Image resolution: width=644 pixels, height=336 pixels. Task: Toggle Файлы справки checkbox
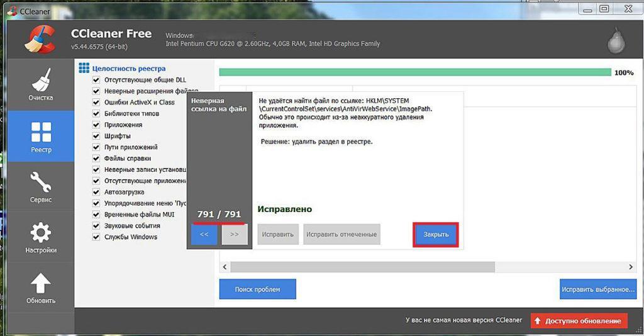point(96,158)
